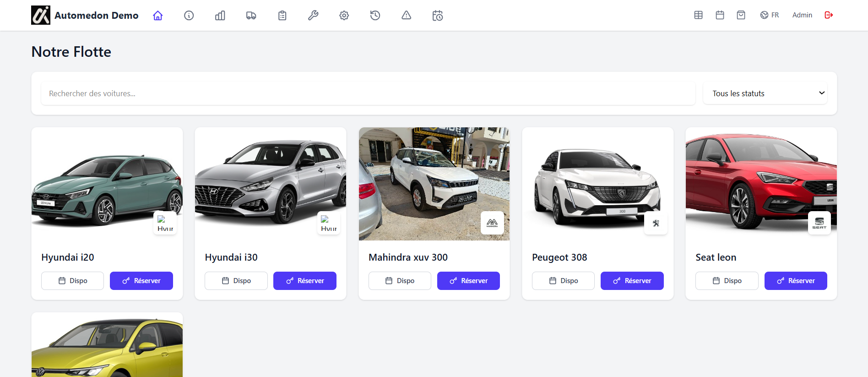Click Hyundai i30 brand logo badge
The width and height of the screenshot is (868, 377).
pos(329,223)
